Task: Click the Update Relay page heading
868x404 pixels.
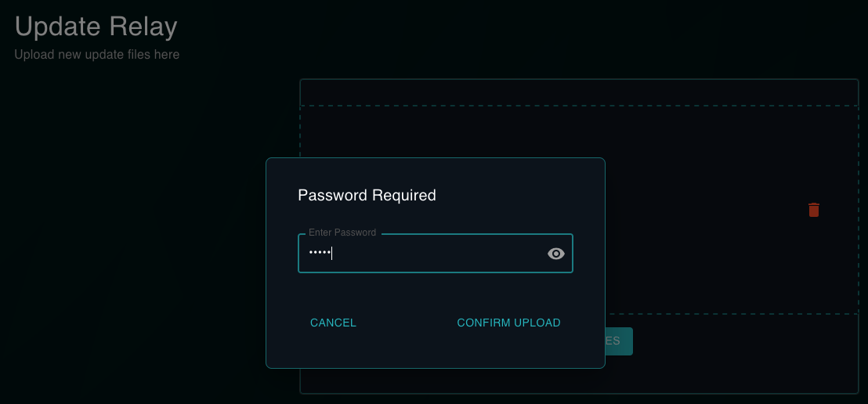Action: [x=96, y=27]
